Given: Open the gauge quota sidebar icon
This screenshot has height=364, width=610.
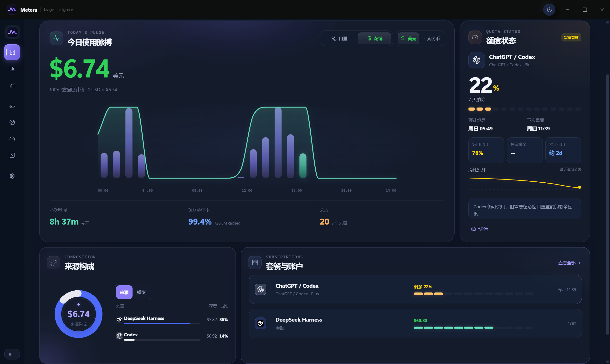Looking at the screenshot, I should point(12,139).
